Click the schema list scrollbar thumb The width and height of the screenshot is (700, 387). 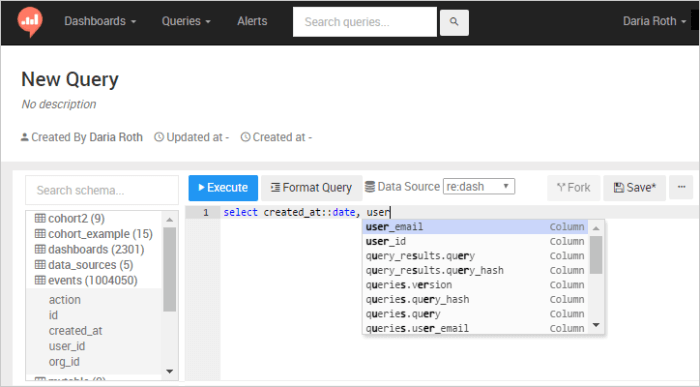[169, 269]
